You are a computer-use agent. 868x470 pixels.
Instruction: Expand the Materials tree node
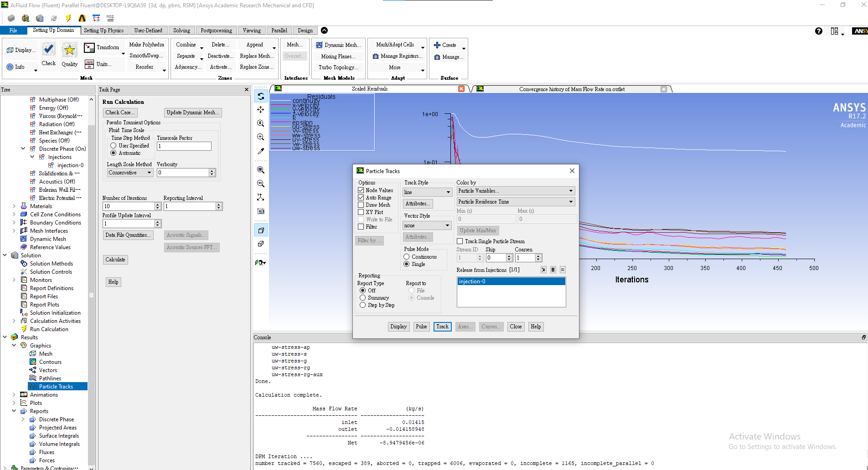(x=14, y=206)
